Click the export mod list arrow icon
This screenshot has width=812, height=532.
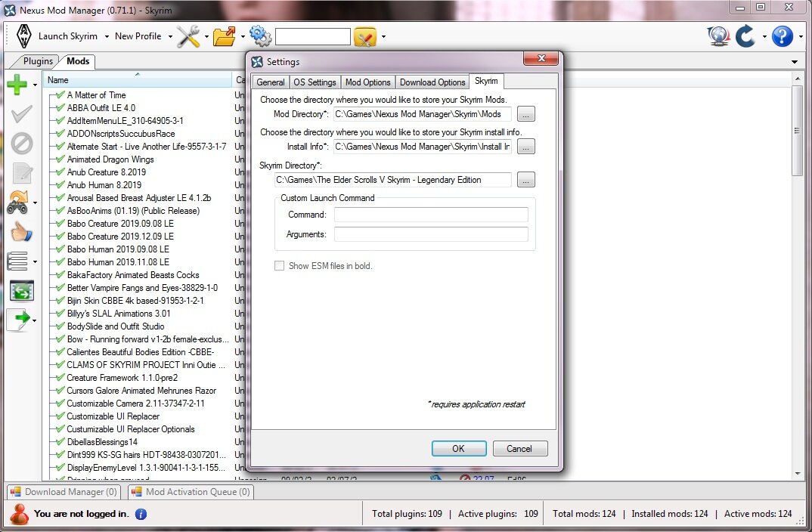[19, 320]
